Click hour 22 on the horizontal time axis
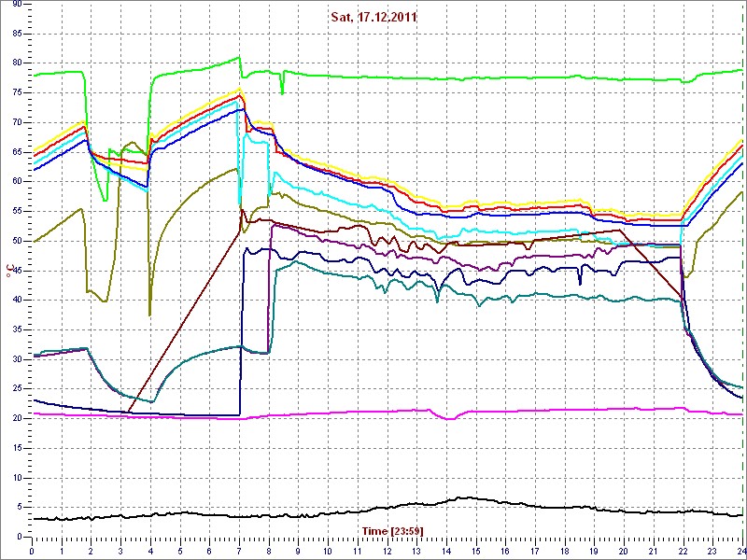 point(684,551)
